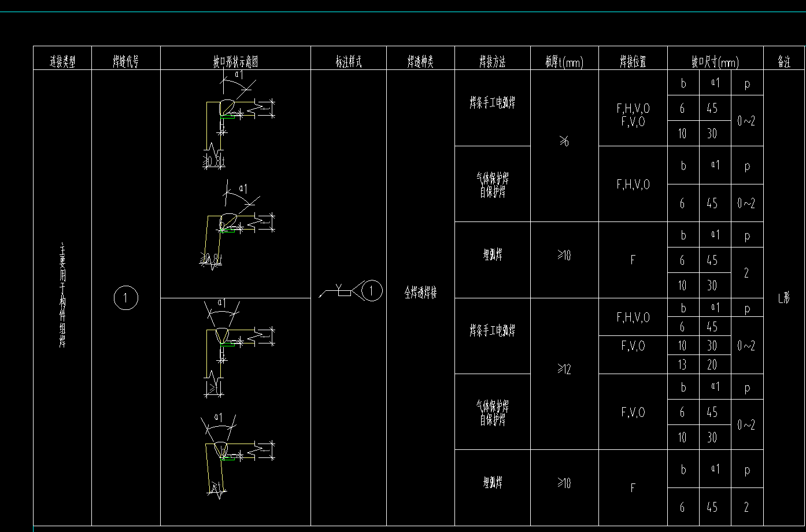Screen dimensions: 806x532
Task: Click the 焊接方法 column header
Action: point(493,62)
